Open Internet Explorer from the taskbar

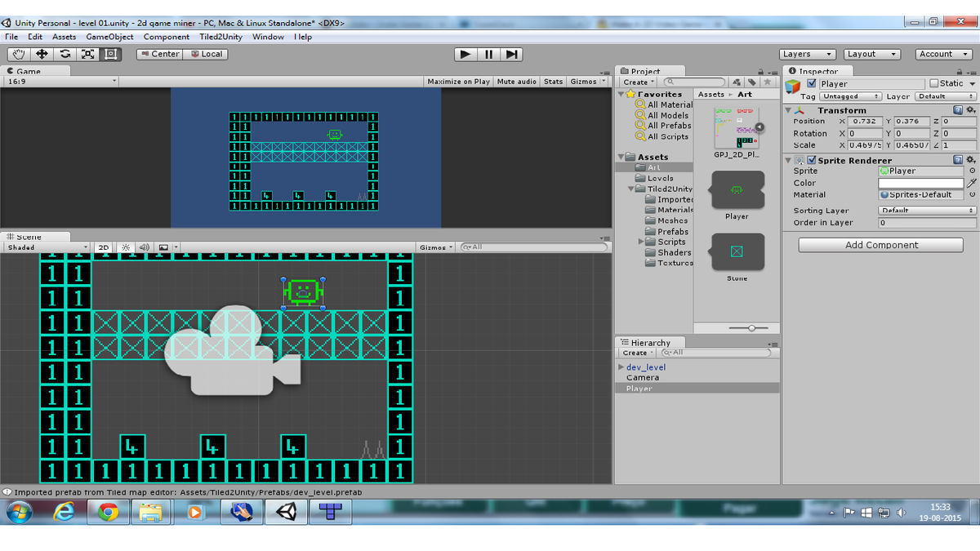coord(65,512)
